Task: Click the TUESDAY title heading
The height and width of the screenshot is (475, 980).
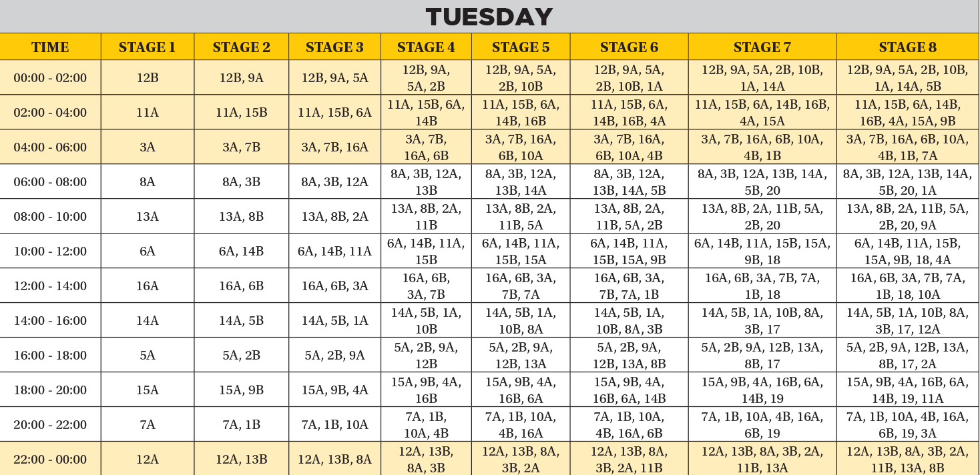Action: tap(489, 17)
